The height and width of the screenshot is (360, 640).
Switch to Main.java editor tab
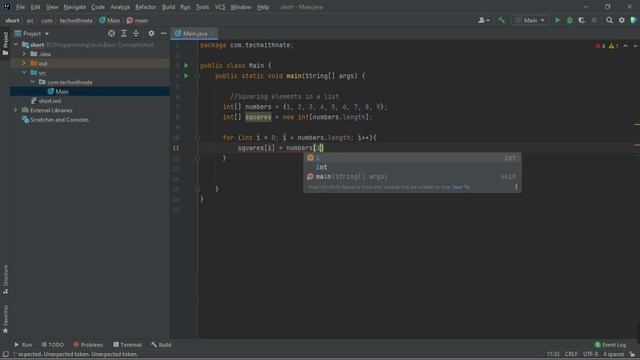(x=195, y=33)
